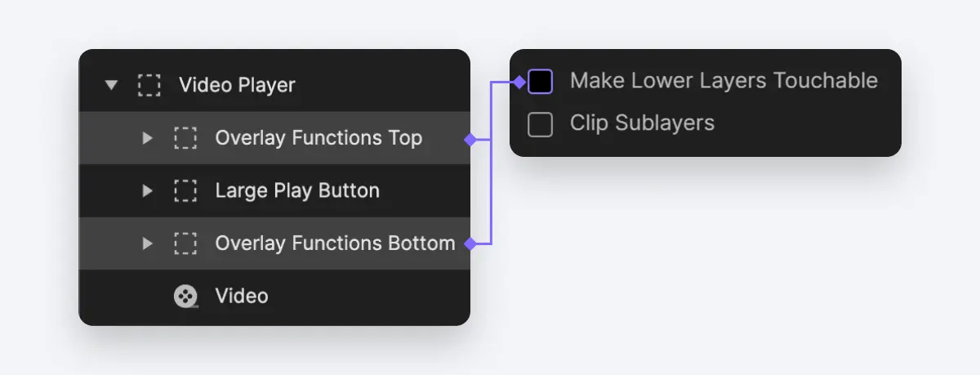The image size is (980, 375).
Task: Select the Overlay Functions Bottom layer row
Action: [x=274, y=243]
